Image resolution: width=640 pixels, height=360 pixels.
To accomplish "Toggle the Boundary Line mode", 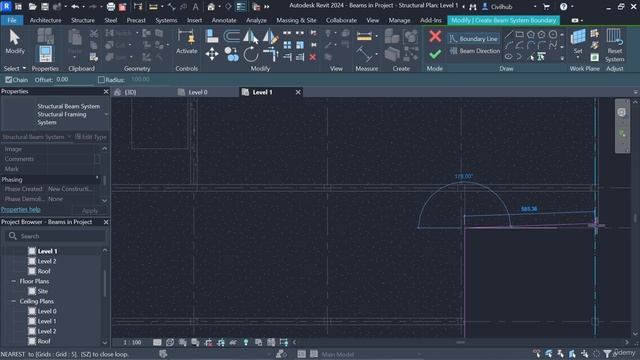I will [474, 39].
